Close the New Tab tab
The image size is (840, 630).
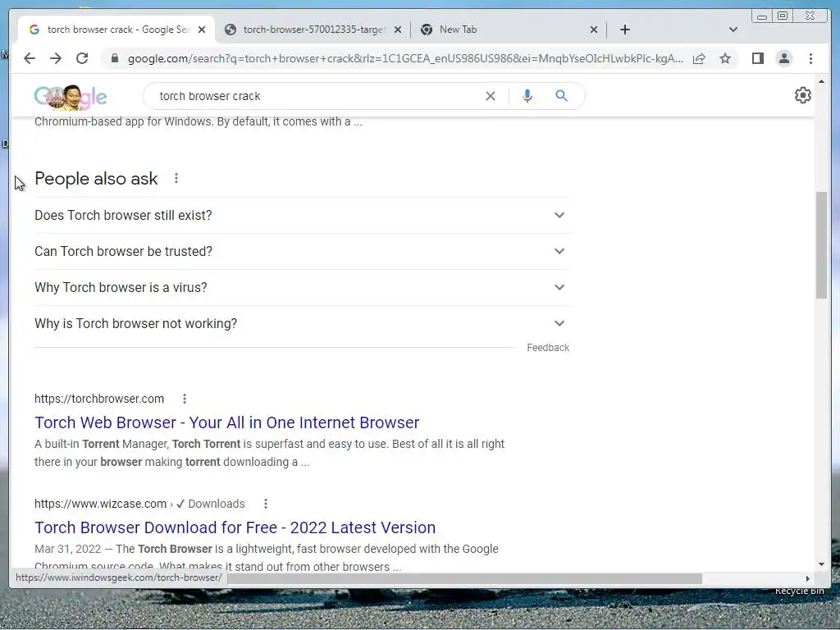(594, 30)
